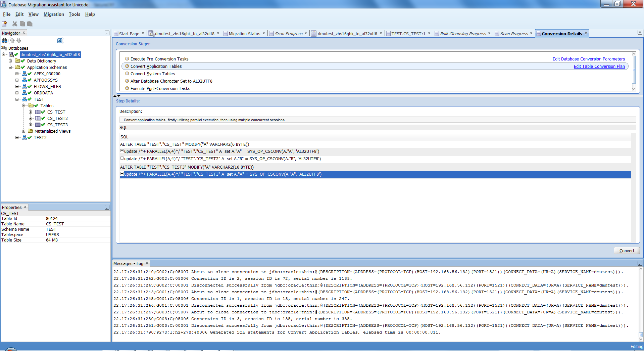Expand the APPQOSSYS schema node
644x351 pixels.
click(17, 80)
